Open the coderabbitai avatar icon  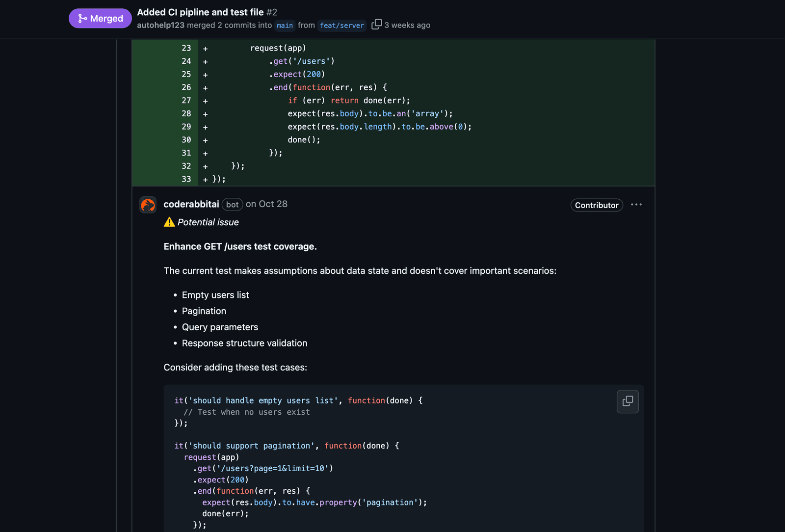pos(148,205)
